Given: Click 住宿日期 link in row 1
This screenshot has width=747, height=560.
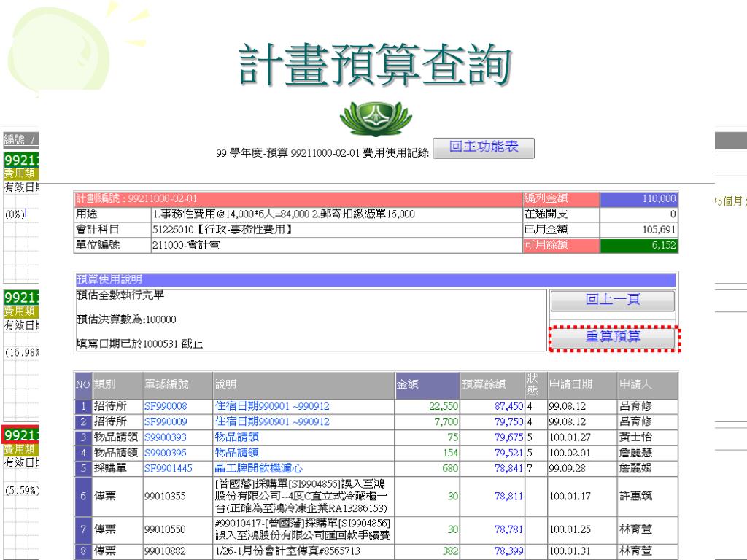Looking at the screenshot, I should 271,406.
